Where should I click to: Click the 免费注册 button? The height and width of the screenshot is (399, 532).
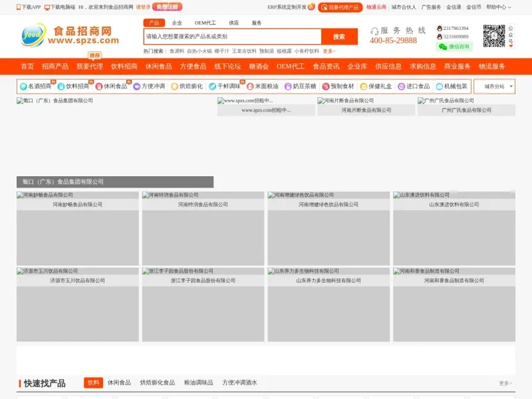pyautogui.click(x=168, y=7)
